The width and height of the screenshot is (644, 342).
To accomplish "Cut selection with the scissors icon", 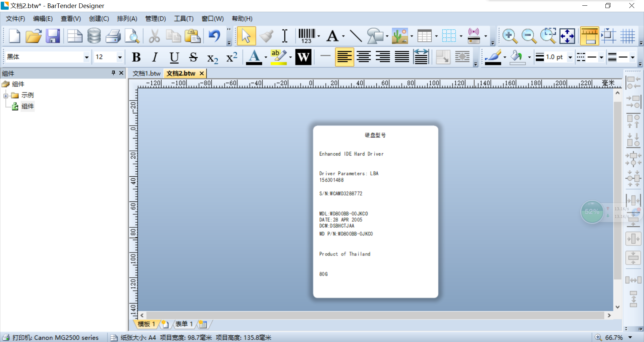I will point(154,36).
